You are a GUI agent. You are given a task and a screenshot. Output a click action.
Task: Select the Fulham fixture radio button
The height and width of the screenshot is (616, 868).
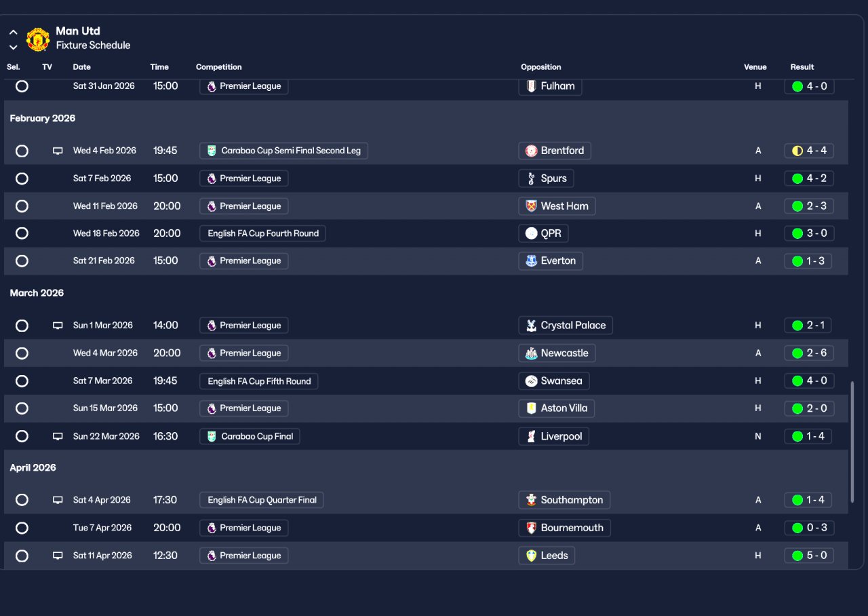(x=22, y=86)
